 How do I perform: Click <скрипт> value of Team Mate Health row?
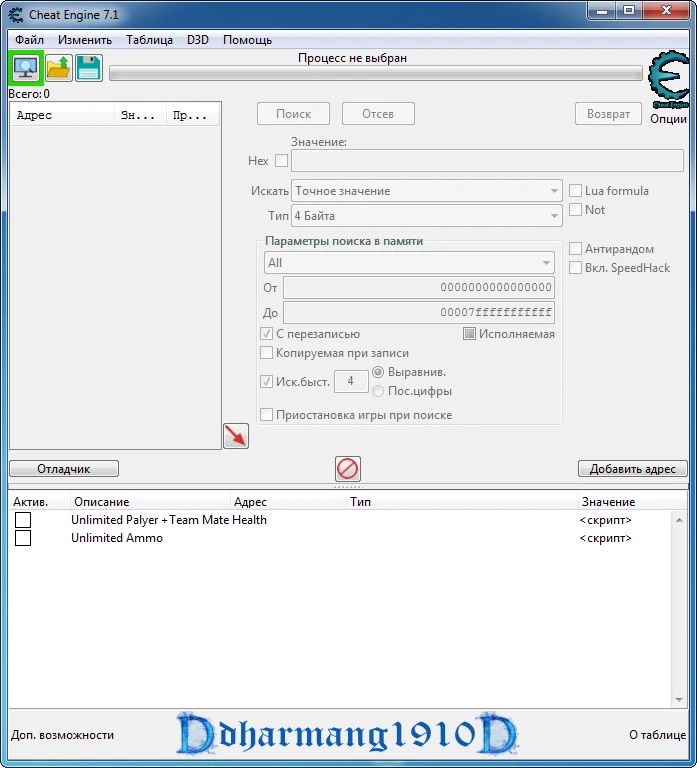[605, 520]
